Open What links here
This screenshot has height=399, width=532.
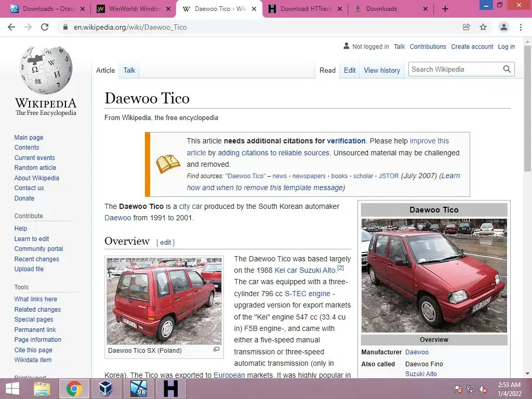click(x=36, y=299)
